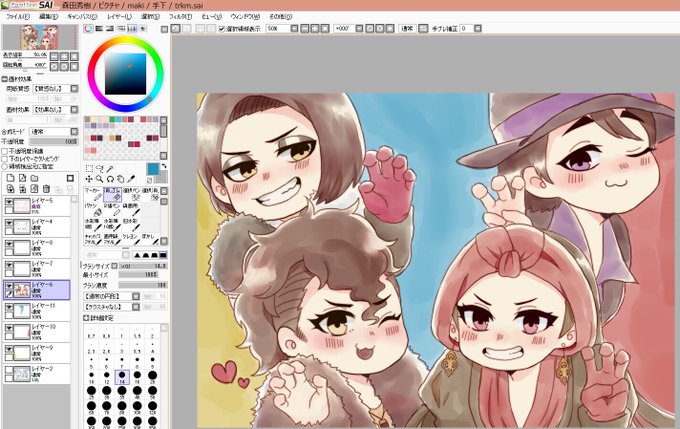Create a new normal layer
680x429 pixels.
point(10,178)
